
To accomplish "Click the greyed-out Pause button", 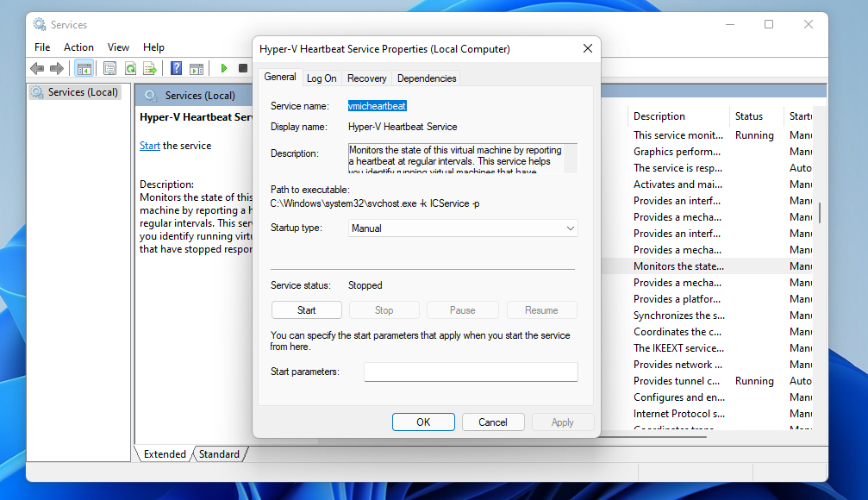I will pyautogui.click(x=462, y=310).
